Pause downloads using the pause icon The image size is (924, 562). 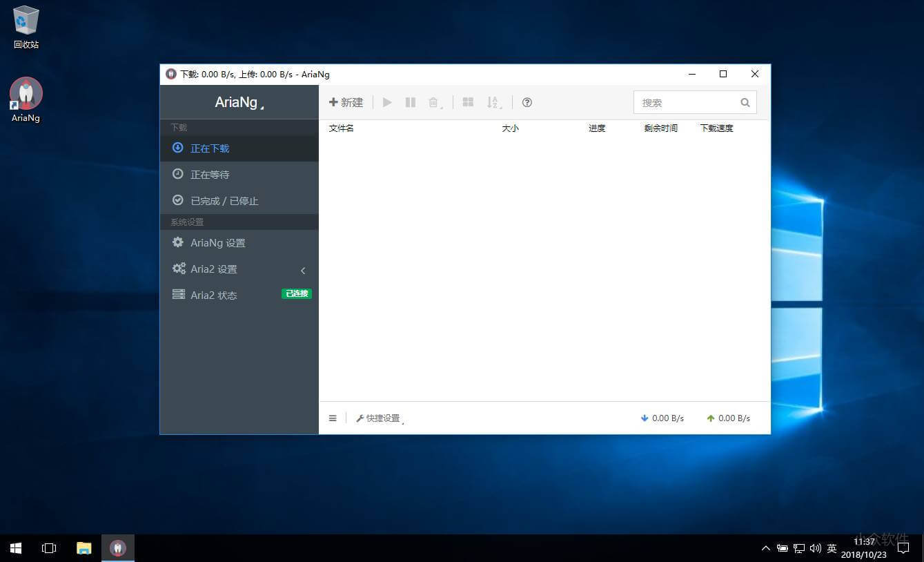click(410, 102)
